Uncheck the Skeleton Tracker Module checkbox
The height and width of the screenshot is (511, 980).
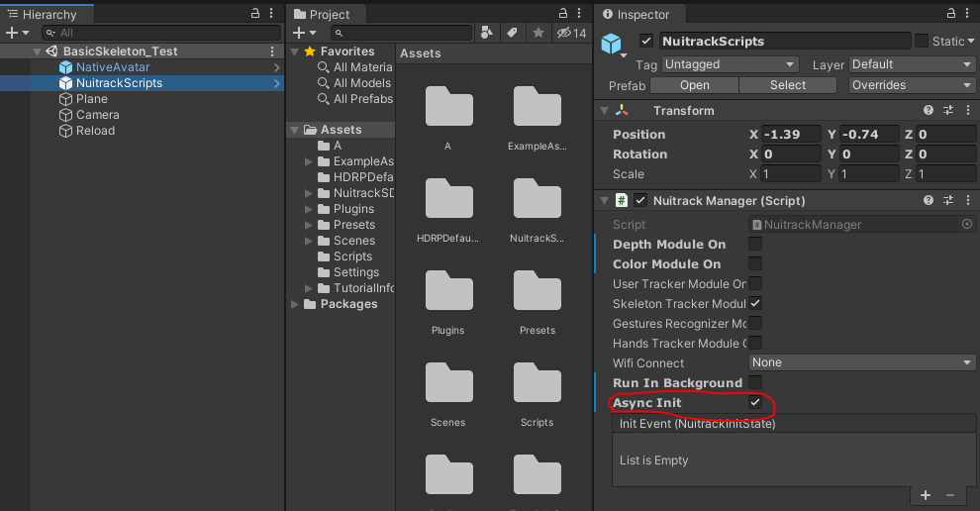pyautogui.click(x=755, y=303)
